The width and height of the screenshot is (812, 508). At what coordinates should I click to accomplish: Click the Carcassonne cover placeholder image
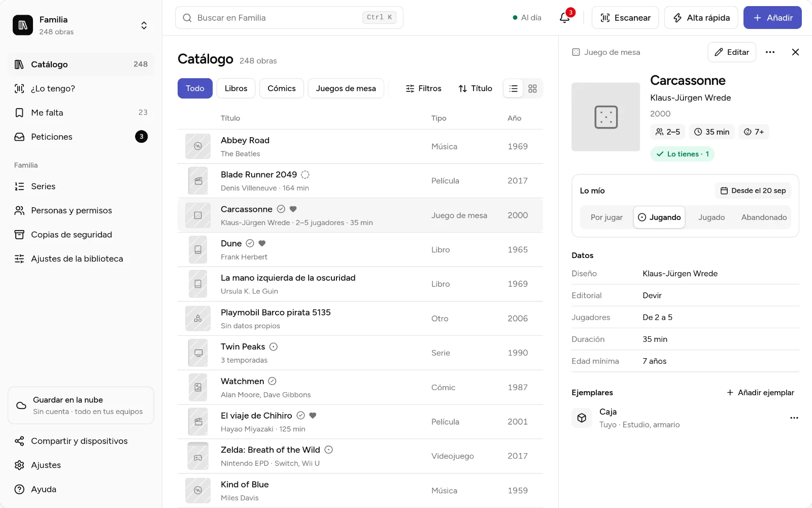(x=605, y=117)
